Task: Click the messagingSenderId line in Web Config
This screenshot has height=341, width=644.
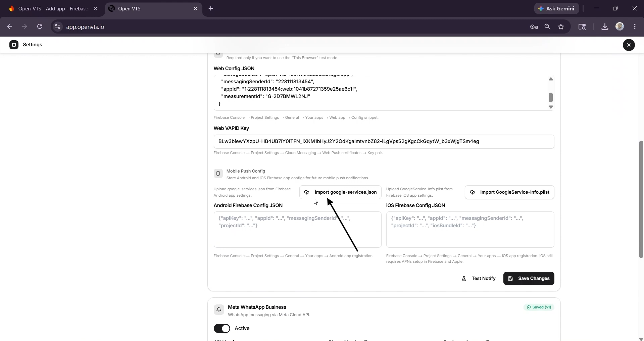Action: (x=268, y=82)
